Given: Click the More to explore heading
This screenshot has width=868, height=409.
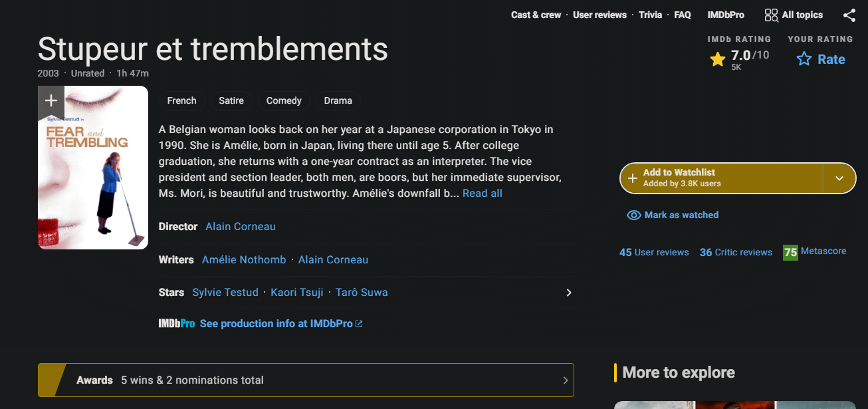Looking at the screenshot, I should (x=679, y=372).
